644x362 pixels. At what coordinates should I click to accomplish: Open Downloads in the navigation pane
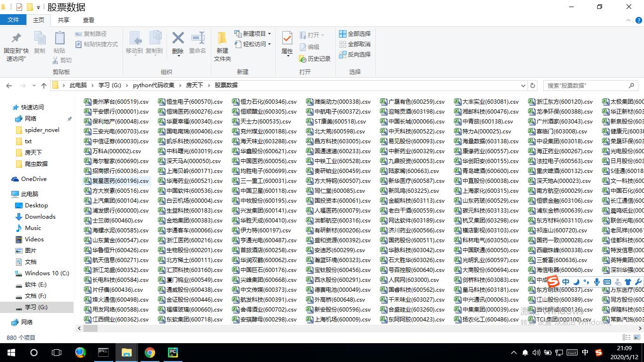[x=40, y=217]
